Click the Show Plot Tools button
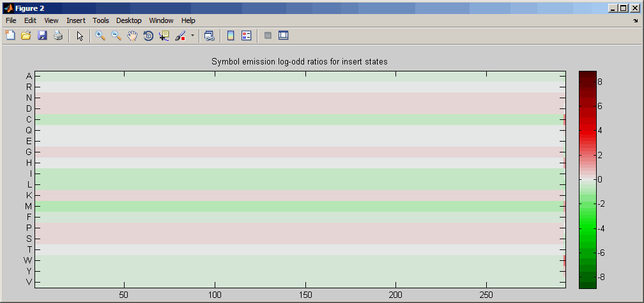 coord(284,36)
